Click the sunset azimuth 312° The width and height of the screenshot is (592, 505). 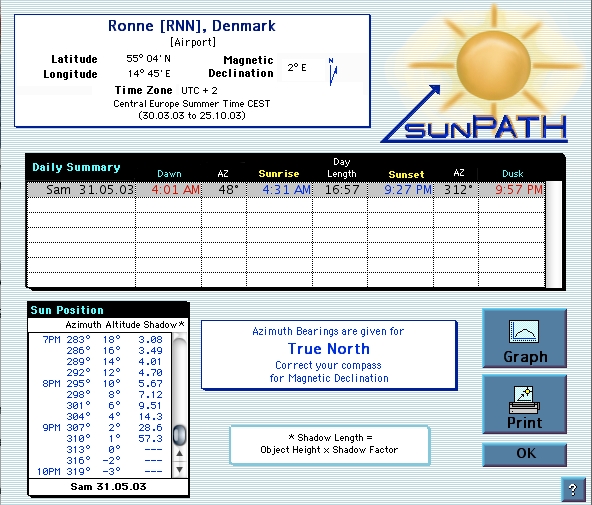point(458,189)
